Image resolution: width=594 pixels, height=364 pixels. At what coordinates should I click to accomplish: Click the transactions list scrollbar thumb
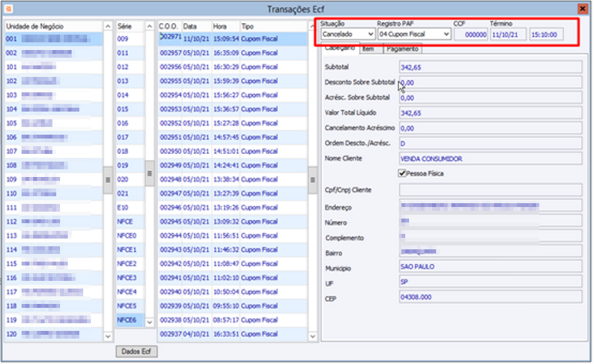[313, 180]
